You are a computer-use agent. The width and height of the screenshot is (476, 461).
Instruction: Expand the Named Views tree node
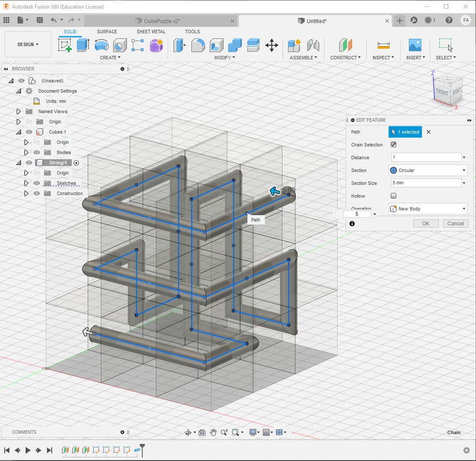[x=18, y=111]
